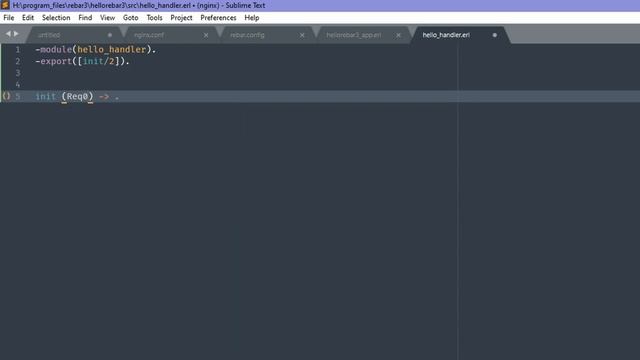
Task: Click the hello_handler module name in code
Action: tap(111, 49)
